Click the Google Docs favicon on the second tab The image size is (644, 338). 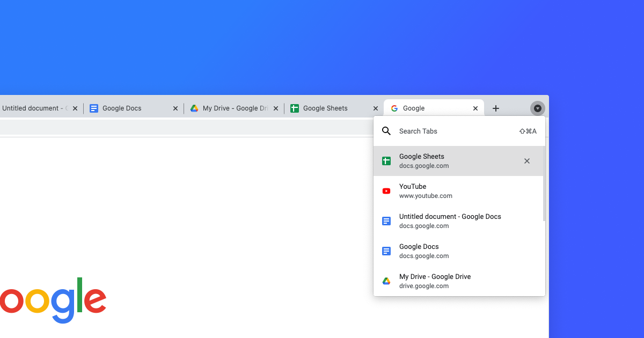pos(94,108)
